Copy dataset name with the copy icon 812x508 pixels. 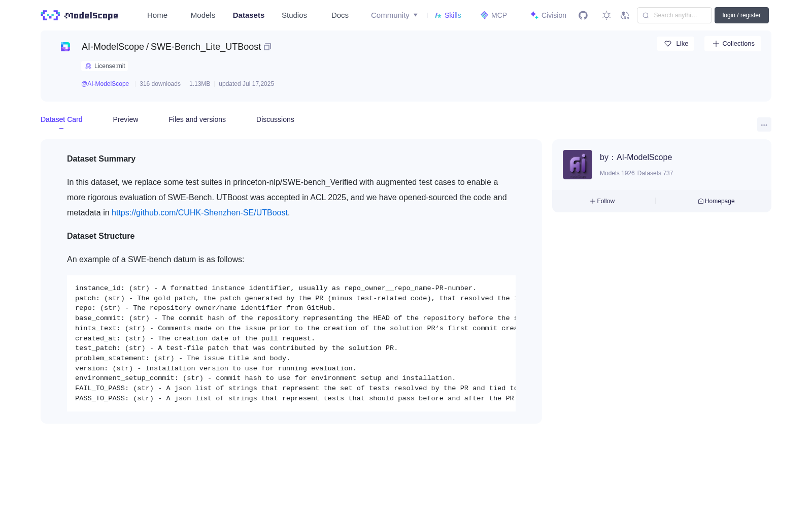pos(267,47)
